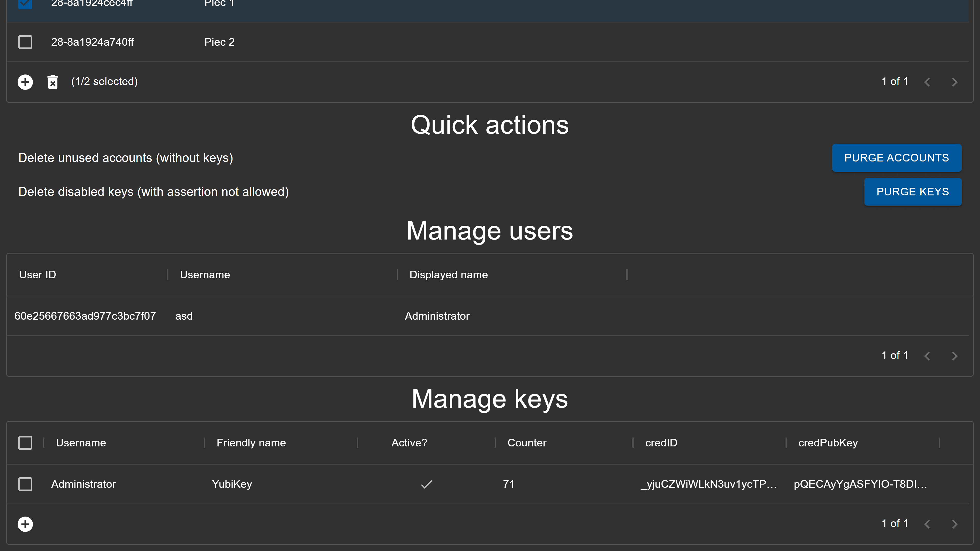Screen dimensions: 980x551
Task: Click PURGE ACCOUNTS button
Action: pos(897,157)
